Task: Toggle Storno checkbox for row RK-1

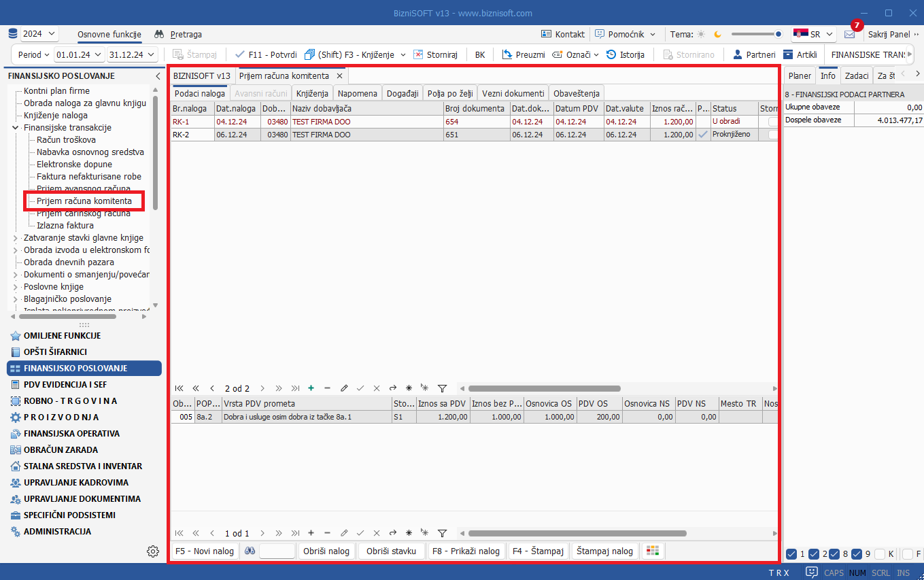Action: point(773,122)
